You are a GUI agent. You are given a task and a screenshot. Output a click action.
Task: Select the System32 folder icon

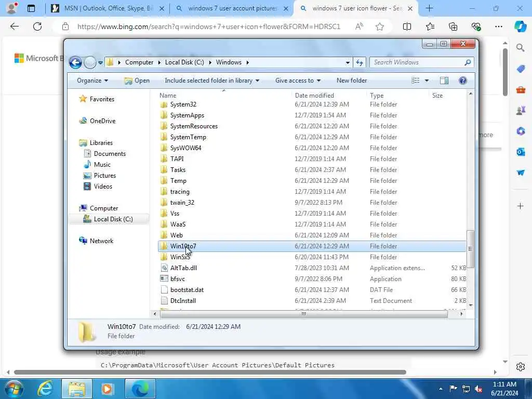pyautogui.click(x=164, y=104)
